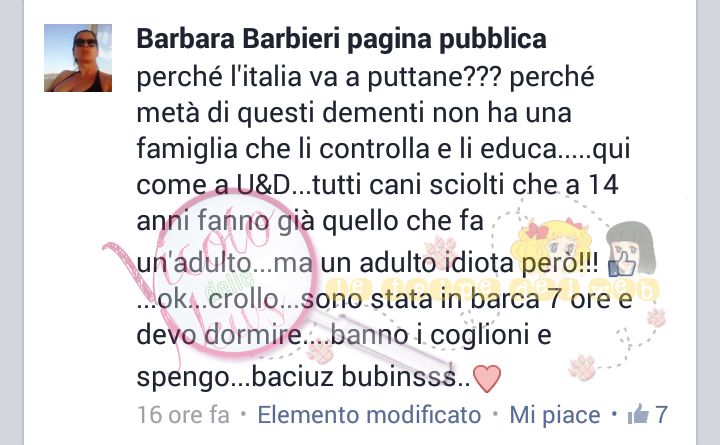Click the blue thumbs-up emoji after però!!!
The width and height of the screenshot is (720, 445).
[x=621, y=265]
